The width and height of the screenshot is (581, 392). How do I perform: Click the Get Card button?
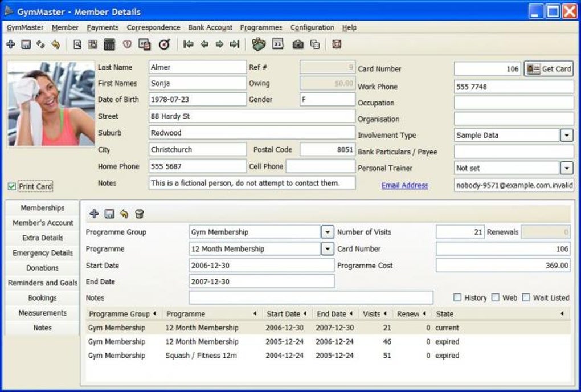pos(549,69)
